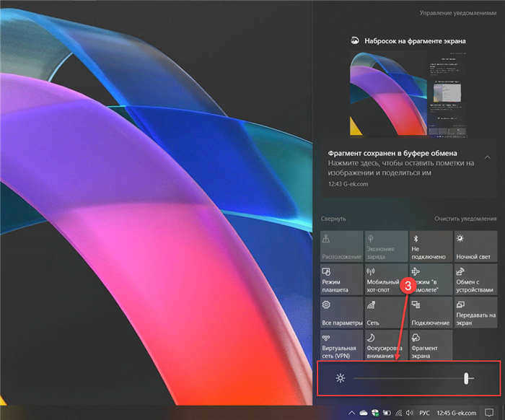Viewport: 505px width, 420px height.
Task: Open All settings (Все параметры) tile
Action: coord(342,312)
